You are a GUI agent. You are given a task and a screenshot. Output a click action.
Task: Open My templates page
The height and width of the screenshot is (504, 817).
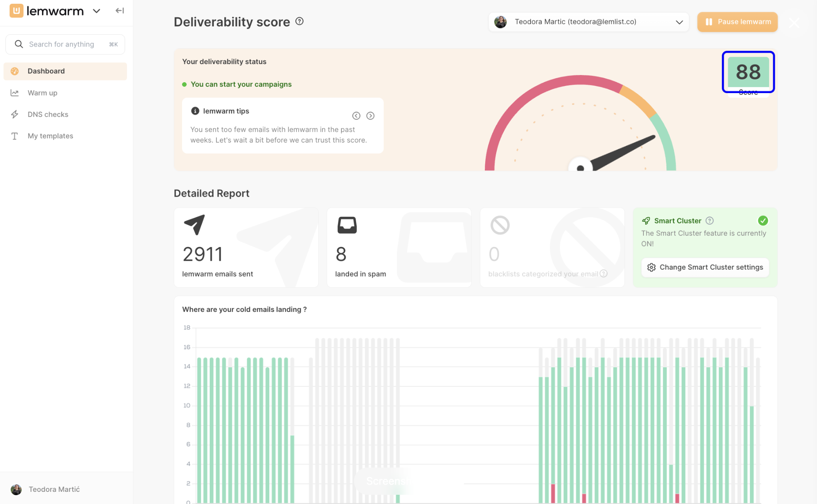tap(50, 136)
